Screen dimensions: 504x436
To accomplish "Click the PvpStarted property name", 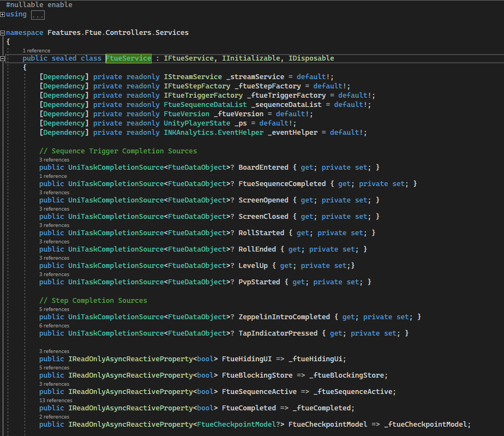I will pos(260,282).
